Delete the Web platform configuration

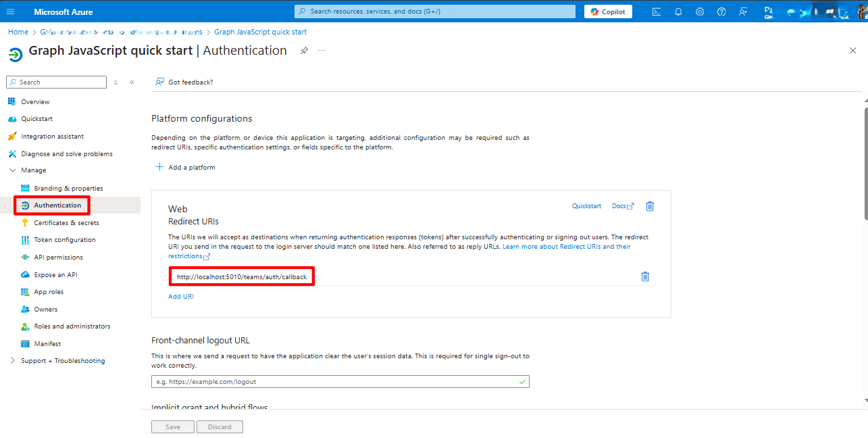coord(650,206)
